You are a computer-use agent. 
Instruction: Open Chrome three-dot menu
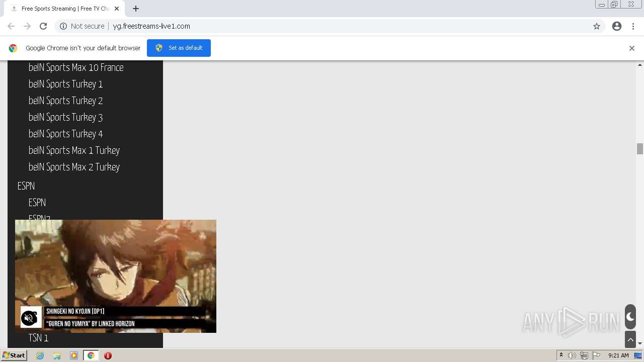[x=633, y=26]
